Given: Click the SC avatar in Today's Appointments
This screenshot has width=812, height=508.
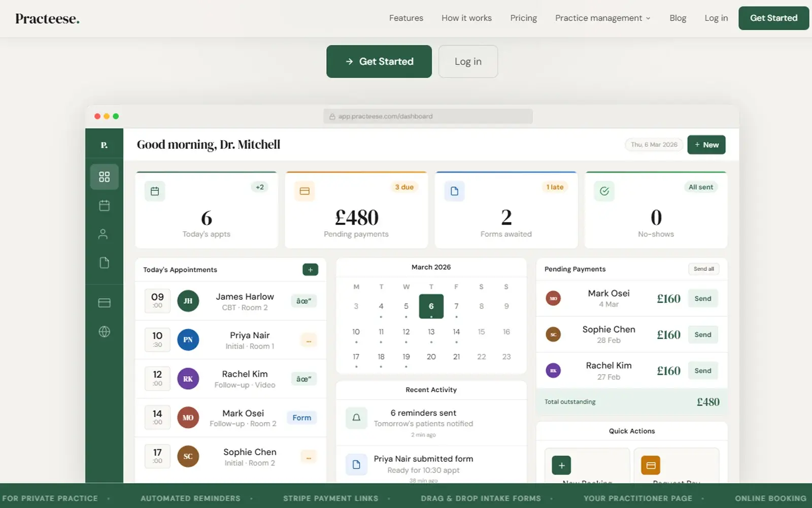Looking at the screenshot, I should (188, 456).
